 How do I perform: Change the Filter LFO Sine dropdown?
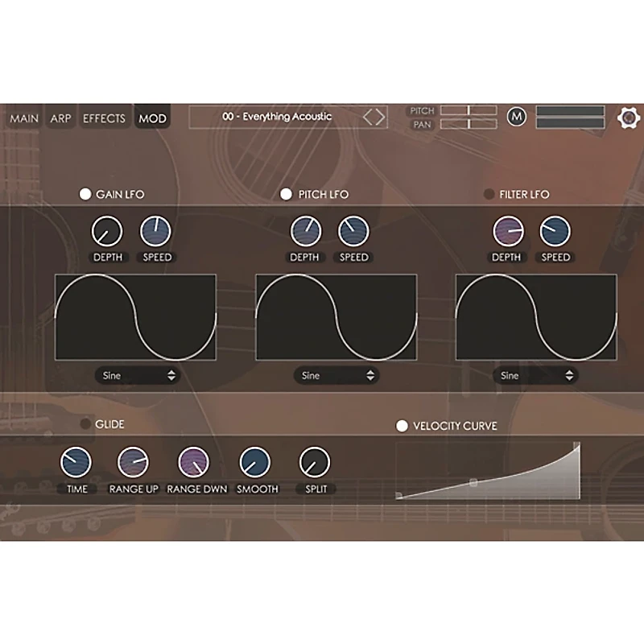536,375
